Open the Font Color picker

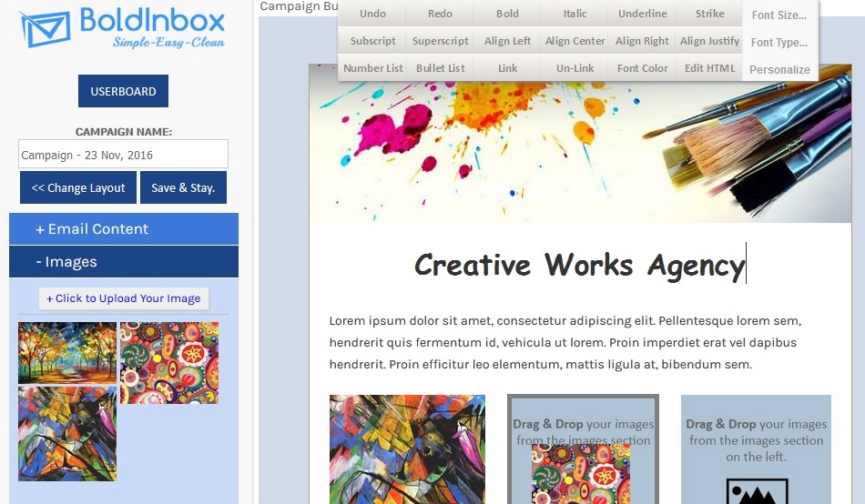coord(642,68)
